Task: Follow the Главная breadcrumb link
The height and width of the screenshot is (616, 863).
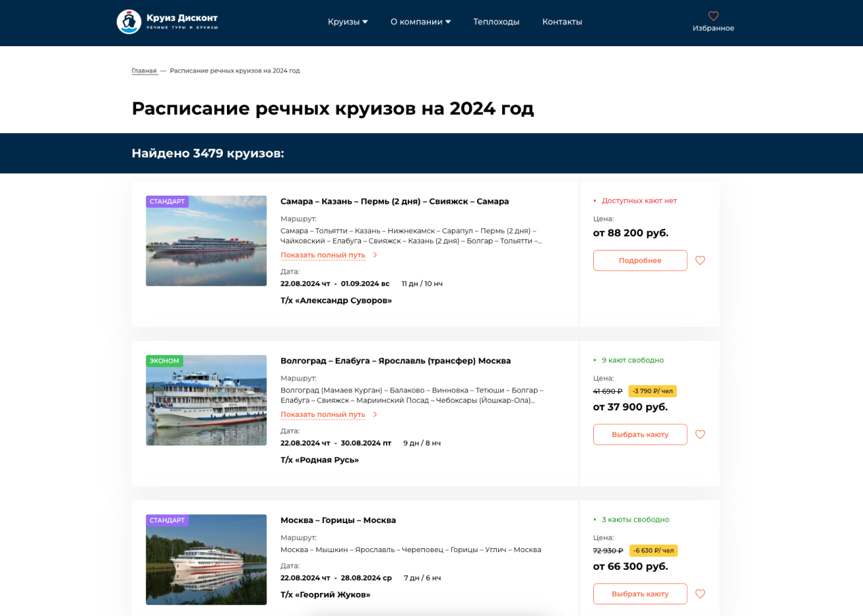Action: [x=144, y=70]
